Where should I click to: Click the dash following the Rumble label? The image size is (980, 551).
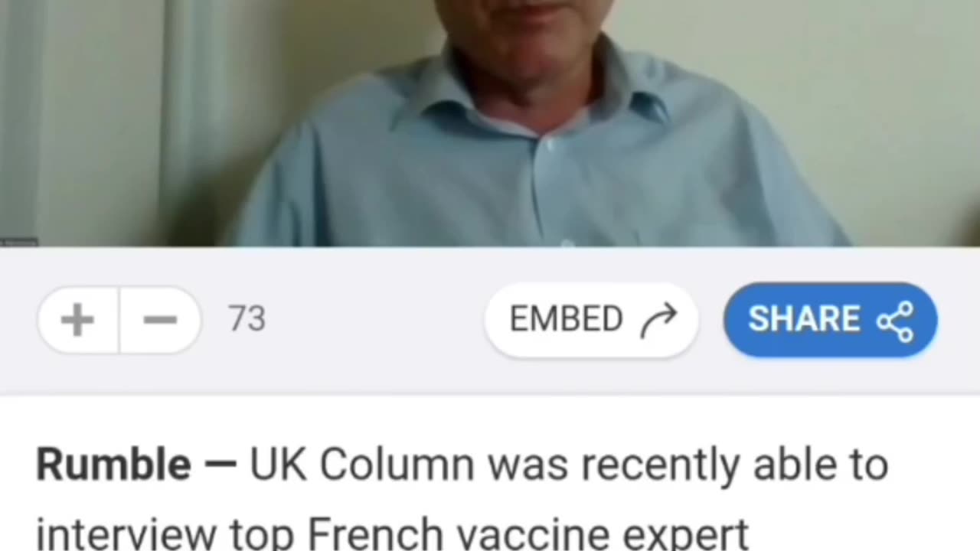(220, 465)
